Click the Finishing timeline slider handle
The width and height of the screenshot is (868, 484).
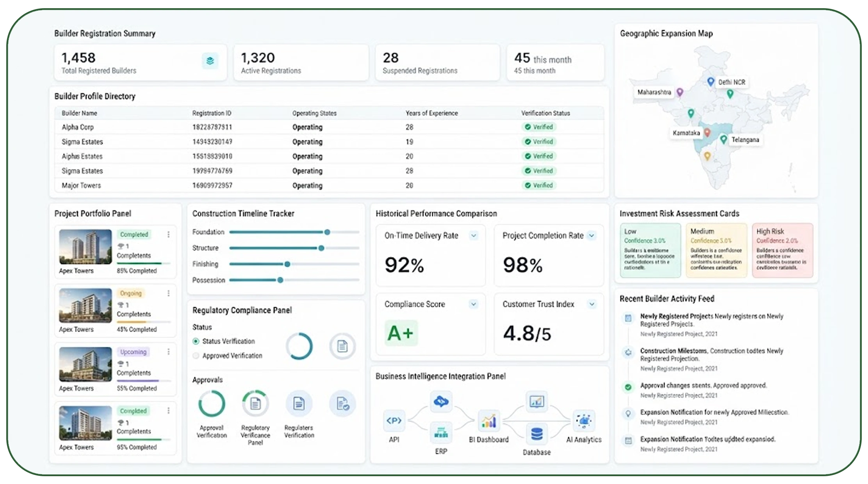click(287, 264)
